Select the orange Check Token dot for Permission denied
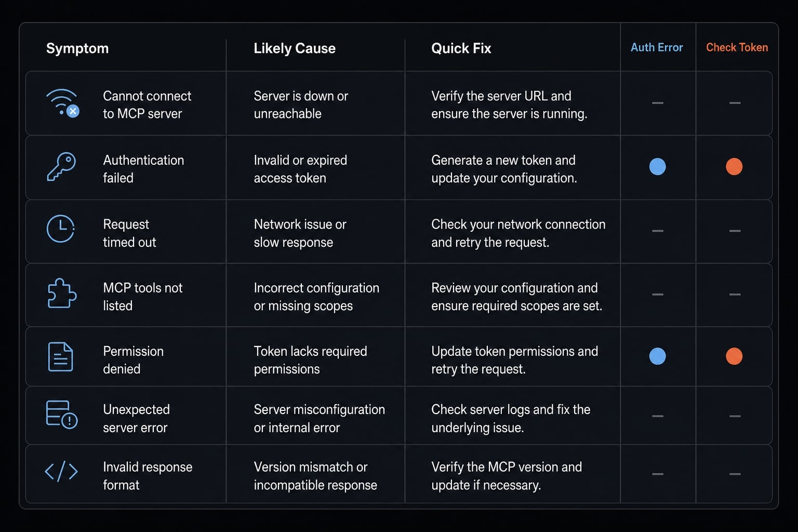This screenshot has height=532, width=798. tap(734, 356)
